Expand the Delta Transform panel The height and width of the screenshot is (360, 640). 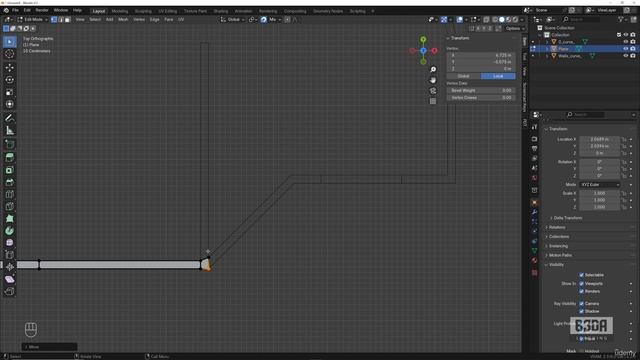567,218
